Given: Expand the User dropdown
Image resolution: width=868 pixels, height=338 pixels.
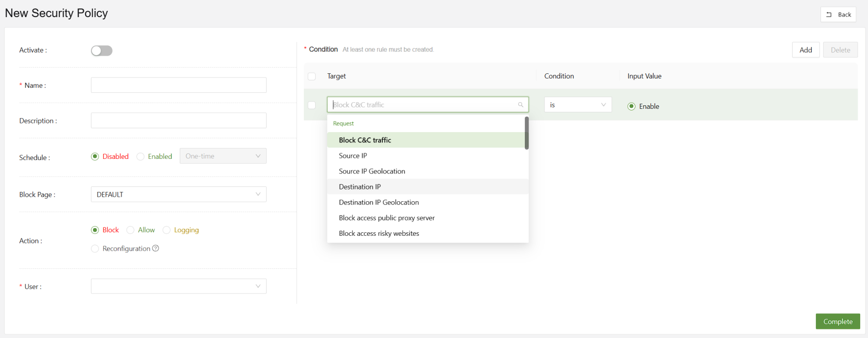Looking at the screenshot, I should [178, 286].
